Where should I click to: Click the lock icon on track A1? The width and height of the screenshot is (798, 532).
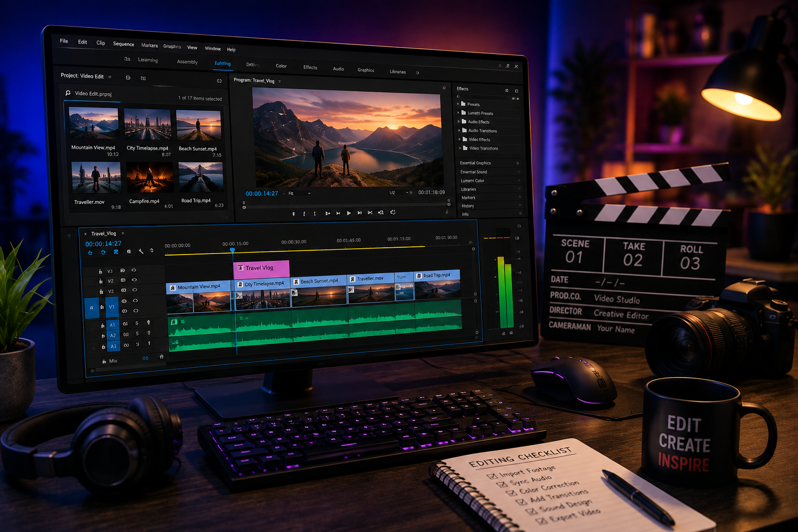pos(103,325)
